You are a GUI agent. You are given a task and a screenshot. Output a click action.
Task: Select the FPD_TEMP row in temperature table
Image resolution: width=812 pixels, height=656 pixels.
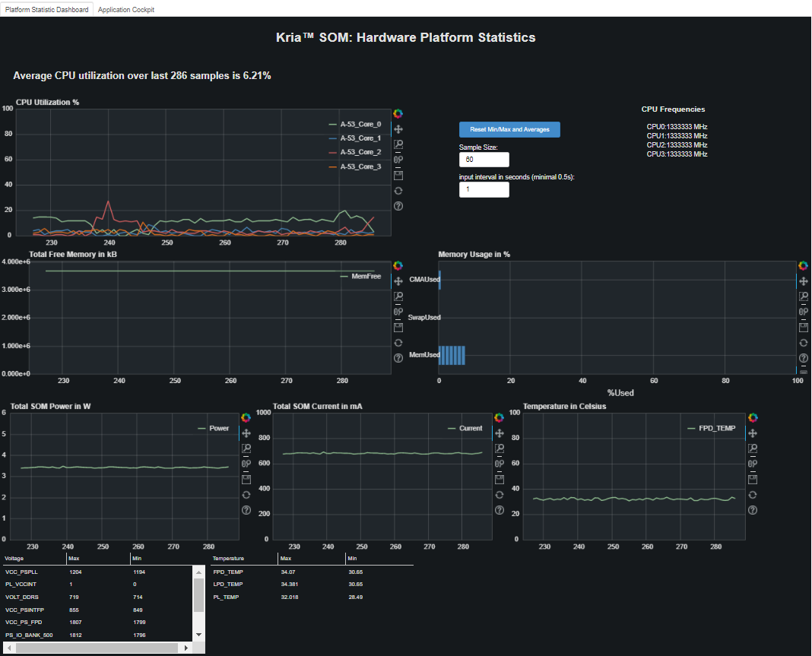pos(312,572)
